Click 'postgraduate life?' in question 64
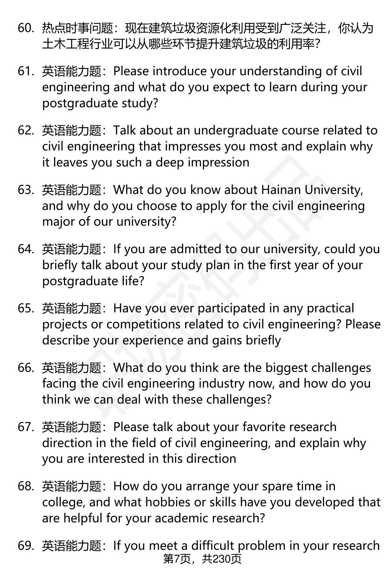Screen dimensions: 392x574 tap(93, 281)
